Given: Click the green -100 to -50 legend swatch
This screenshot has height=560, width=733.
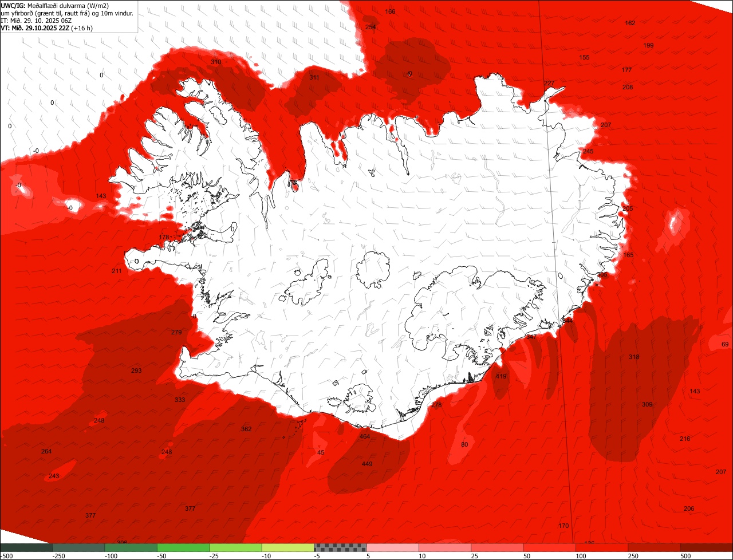Looking at the screenshot, I should click(131, 547).
